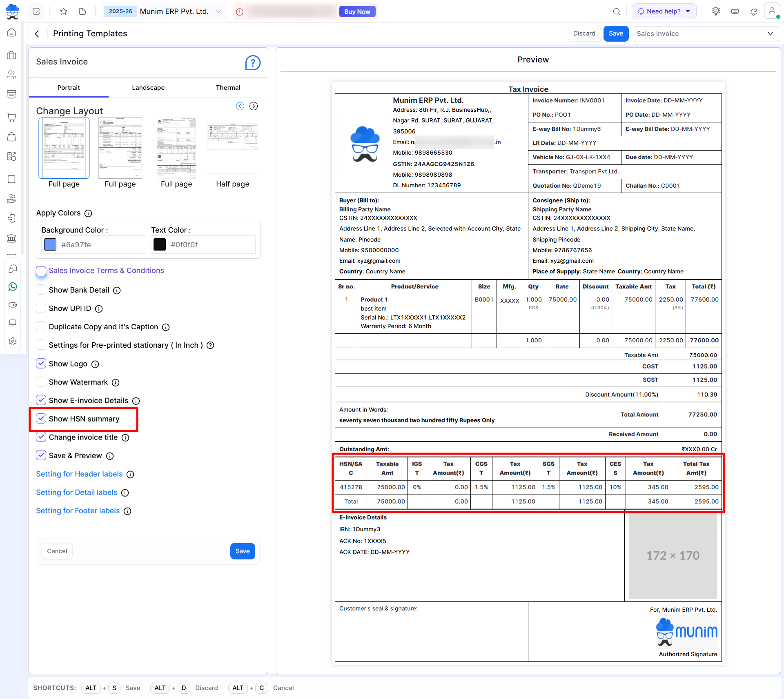784x699 pixels.
Task: Open the shopping cart sidebar icon
Action: click(x=12, y=117)
